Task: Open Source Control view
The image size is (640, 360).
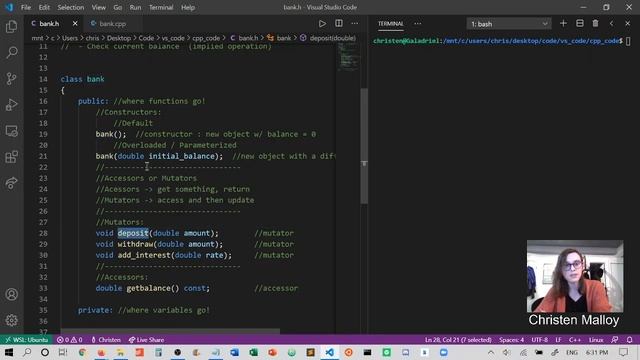Action: (x=11, y=78)
